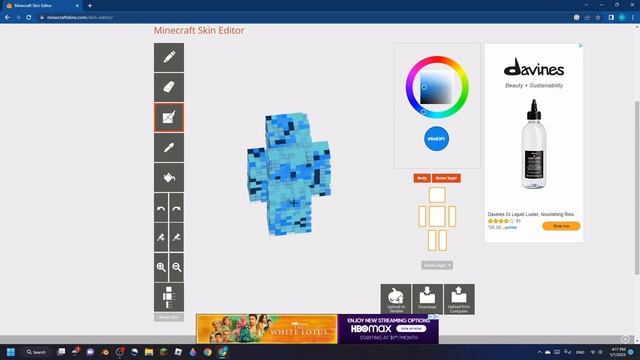Download the skin file
640x360 pixels.
(427, 299)
